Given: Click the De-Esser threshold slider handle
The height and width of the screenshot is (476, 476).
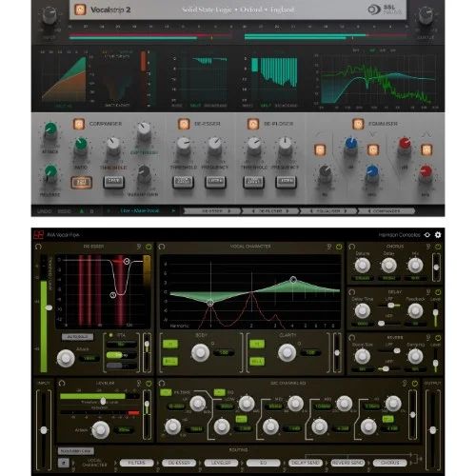Looking at the screenshot, I should [x=49, y=307].
